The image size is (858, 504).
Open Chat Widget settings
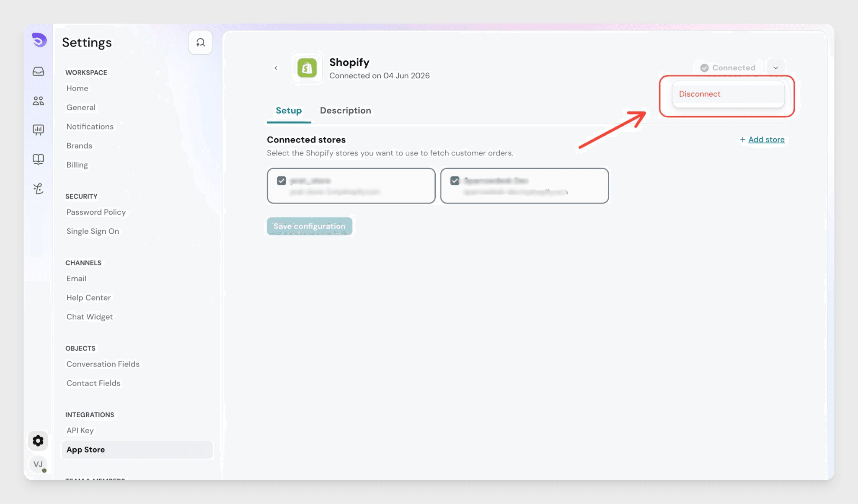(89, 317)
